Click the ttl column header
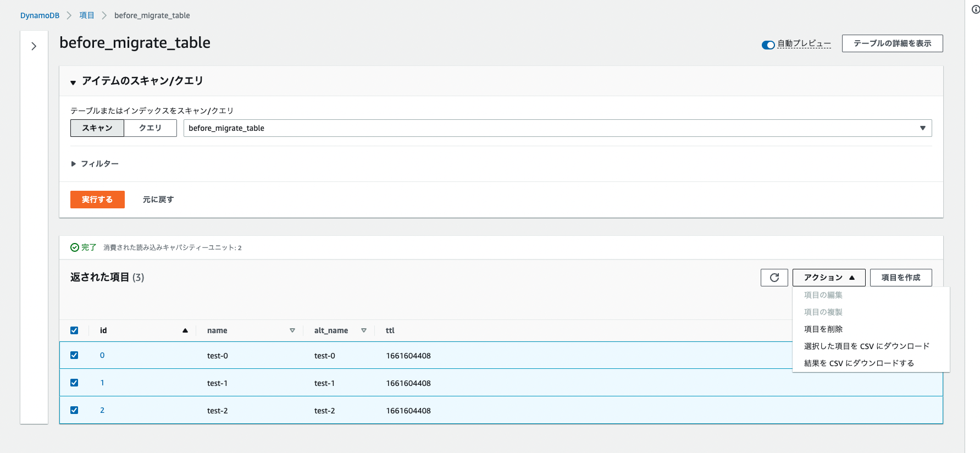Viewport: 980px width, 453px height. 390,330
